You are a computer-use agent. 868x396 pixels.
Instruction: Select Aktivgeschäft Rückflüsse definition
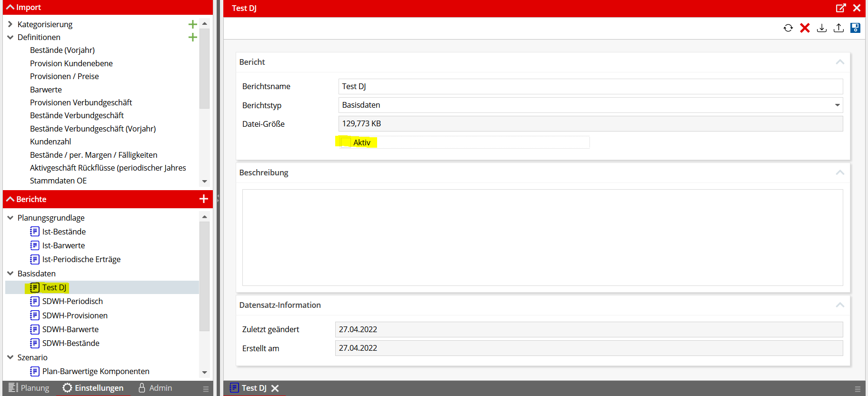[x=108, y=168]
